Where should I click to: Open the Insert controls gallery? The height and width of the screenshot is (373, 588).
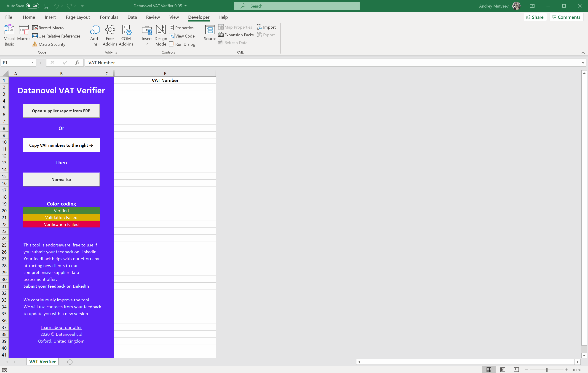(147, 35)
